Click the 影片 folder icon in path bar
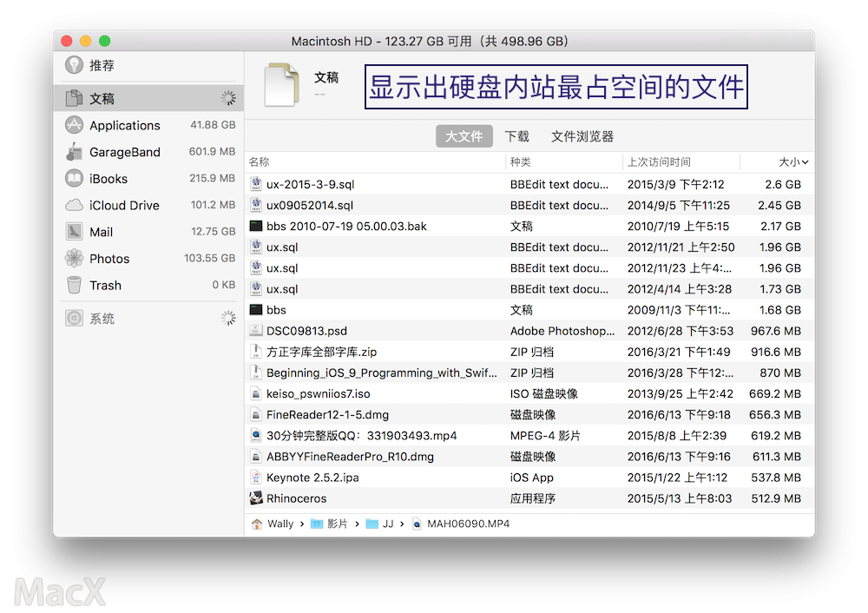Viewport: 868px width, 613px height. [x=317, y=524]
